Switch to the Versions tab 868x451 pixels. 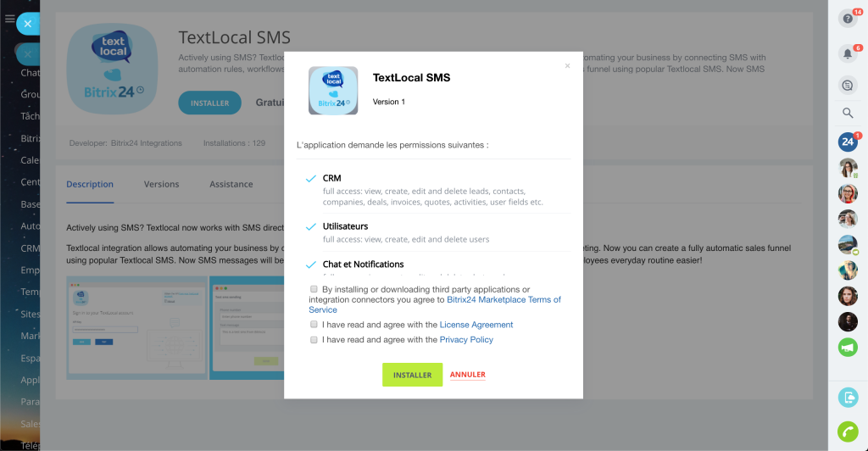pyautogui.click(x=161, y=184)
